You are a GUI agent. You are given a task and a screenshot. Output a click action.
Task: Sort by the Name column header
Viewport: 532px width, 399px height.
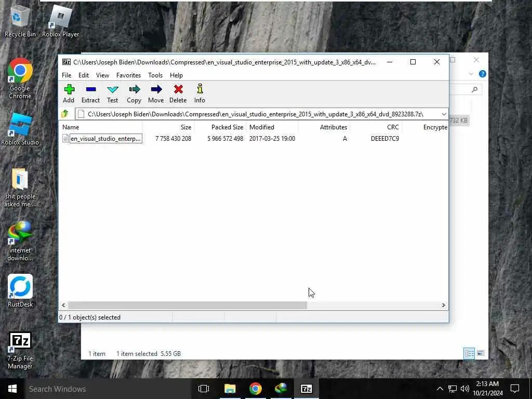(x=101, y=127)
